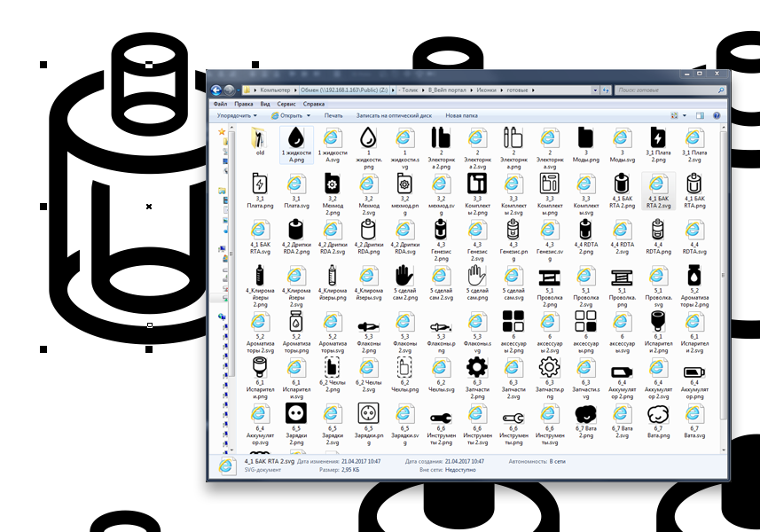Click the Новая папка button
Viewport: 760px width, 532px height.
tap(461, 115)
